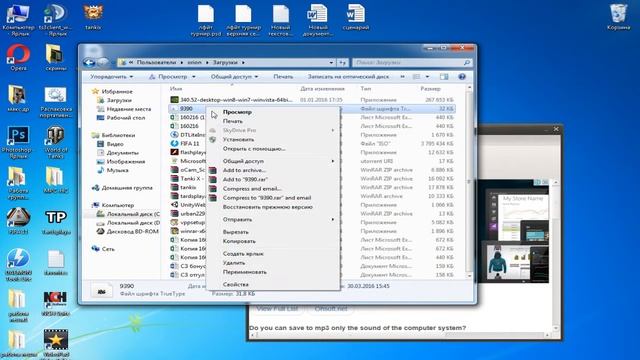Open the сценарий Word document on desktop

356,17
